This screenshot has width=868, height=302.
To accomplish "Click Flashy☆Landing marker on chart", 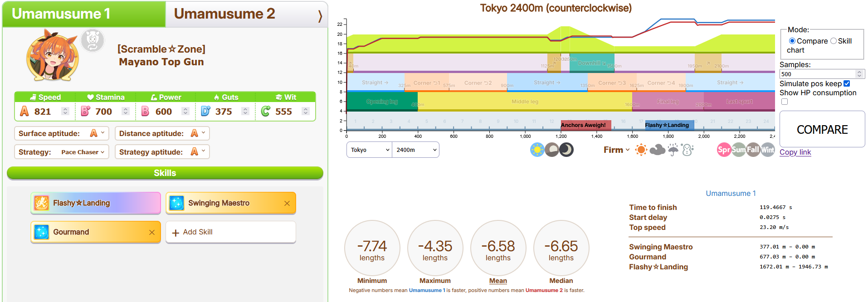I will coord(669,125).
